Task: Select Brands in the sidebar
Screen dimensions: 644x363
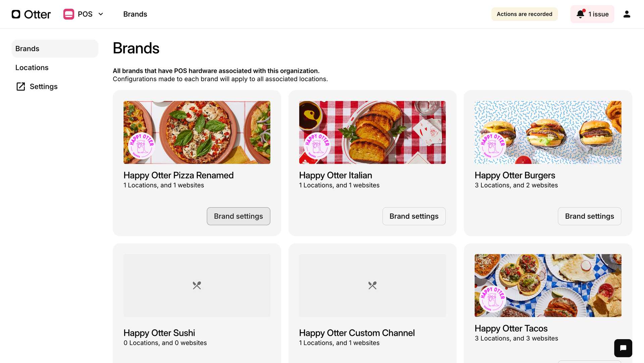Action: pos(55,49)
